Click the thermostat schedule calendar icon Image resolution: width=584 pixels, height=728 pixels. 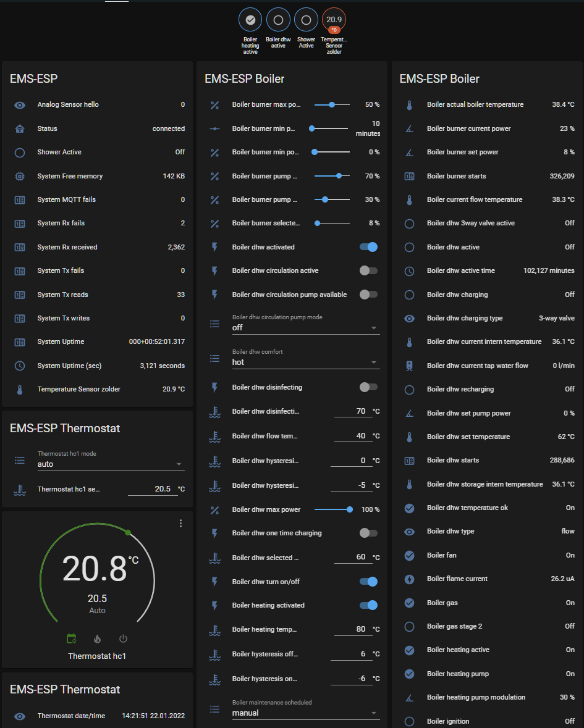[72, 638]
